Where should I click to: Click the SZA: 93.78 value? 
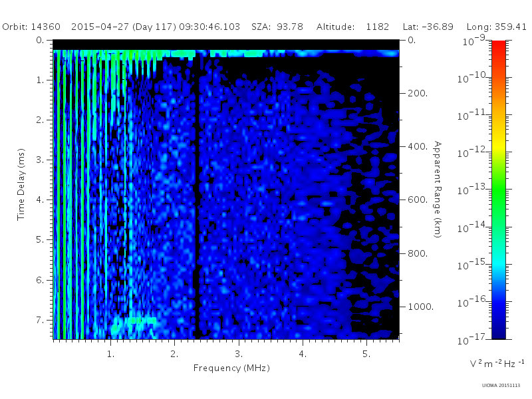tap(277, 27)
